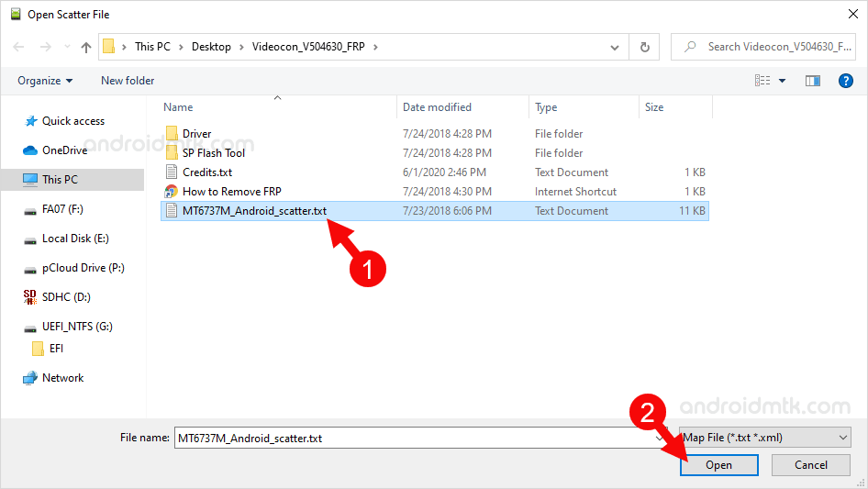Open SDHC (D:) drive in sidebar

click(x=66, y=297)
